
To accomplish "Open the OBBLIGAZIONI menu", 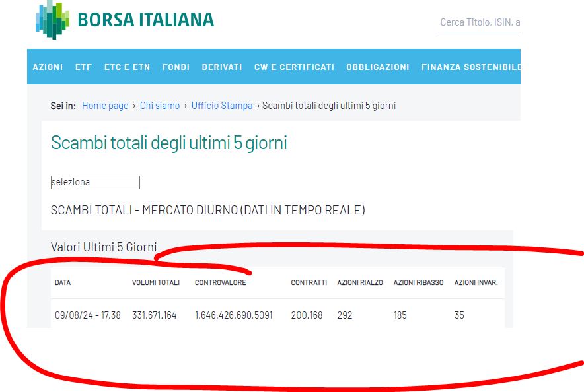I will coord(378,67).
